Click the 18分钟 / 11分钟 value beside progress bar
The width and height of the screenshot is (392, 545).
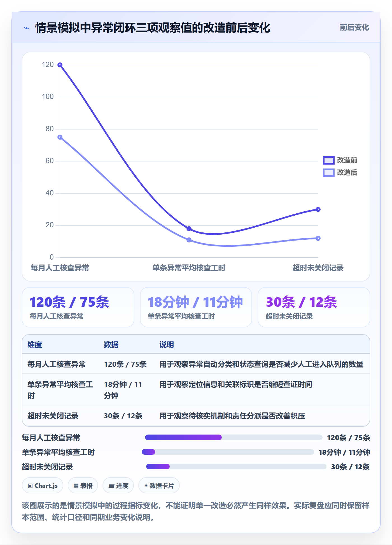click(x=344, y=452)
